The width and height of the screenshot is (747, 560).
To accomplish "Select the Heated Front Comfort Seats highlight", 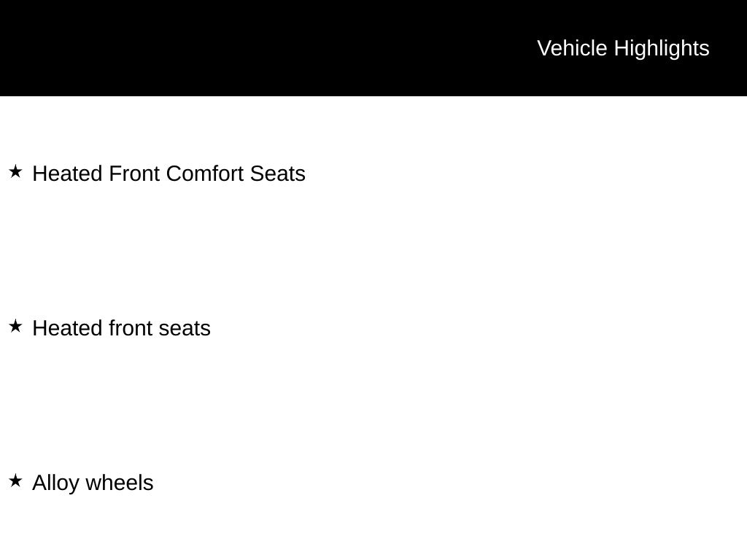I will (169, 174).
